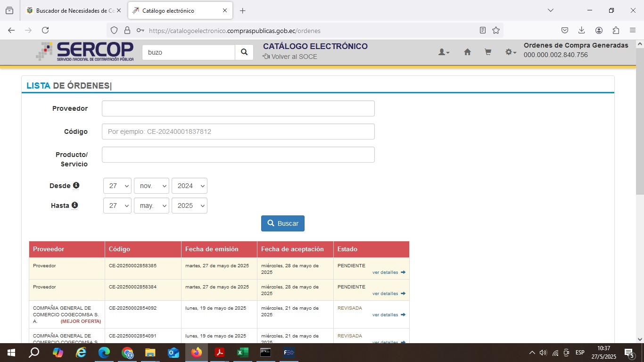
Task: Open Hasta year dropdown showing 2025
Action: pyautogui.click(x=189, y=206)
